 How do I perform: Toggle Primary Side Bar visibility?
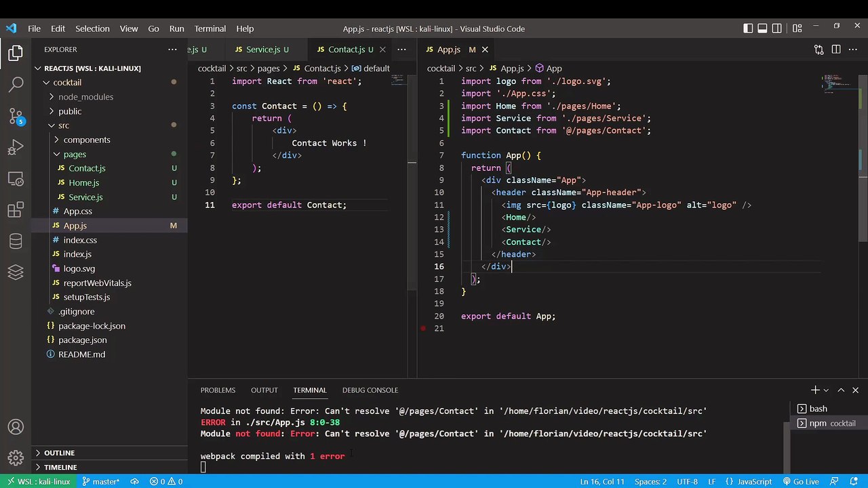(748, 28)
